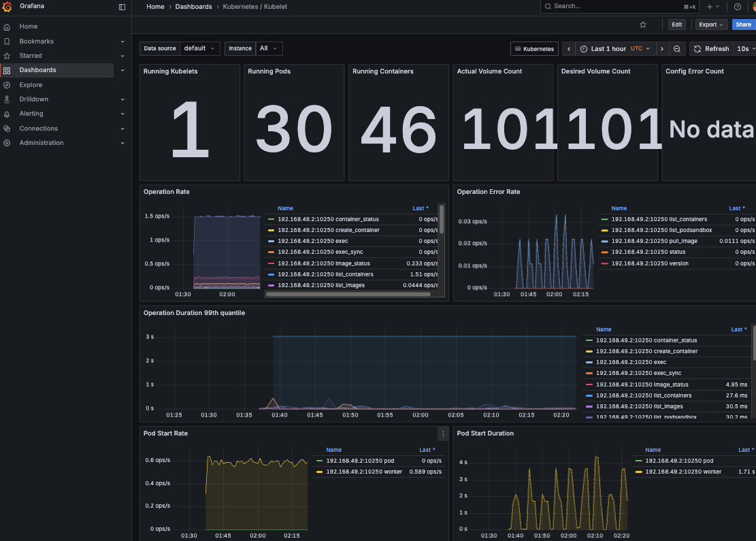Click search magnifier icon in top bar
Image resolution: width=756 pixels, height=541 pixels.
click(548, 6)
